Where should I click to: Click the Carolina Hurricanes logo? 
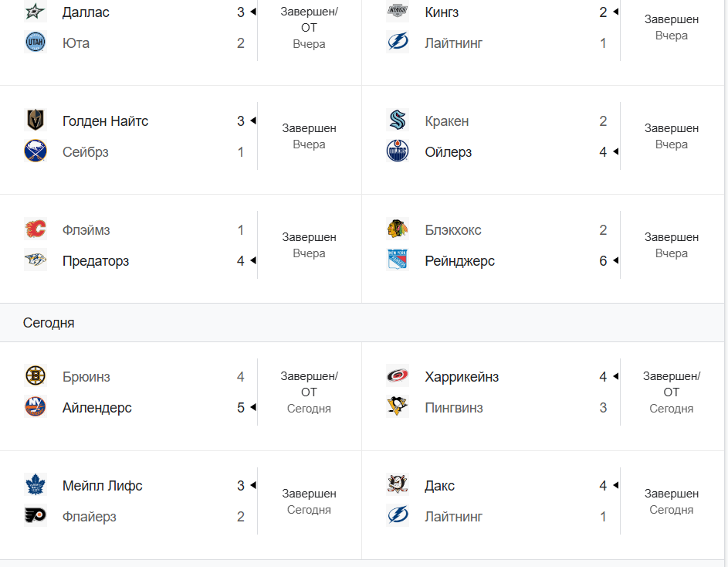(x=398, y=376)
